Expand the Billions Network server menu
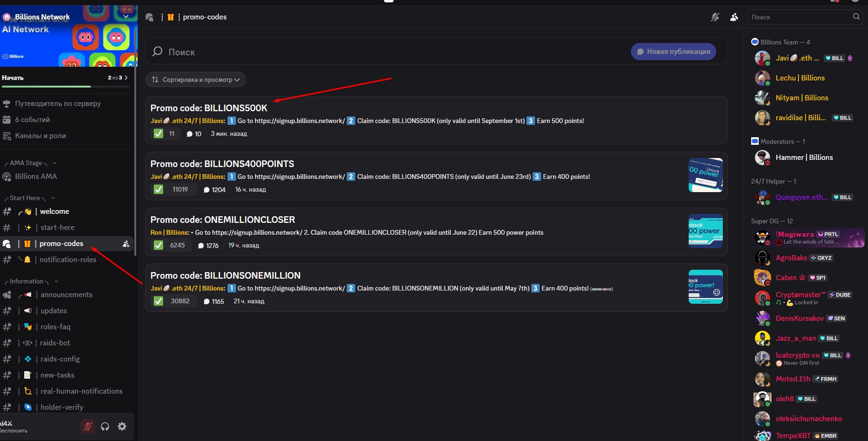The height and width of the screenshot is (441, 868). [126, 17]
